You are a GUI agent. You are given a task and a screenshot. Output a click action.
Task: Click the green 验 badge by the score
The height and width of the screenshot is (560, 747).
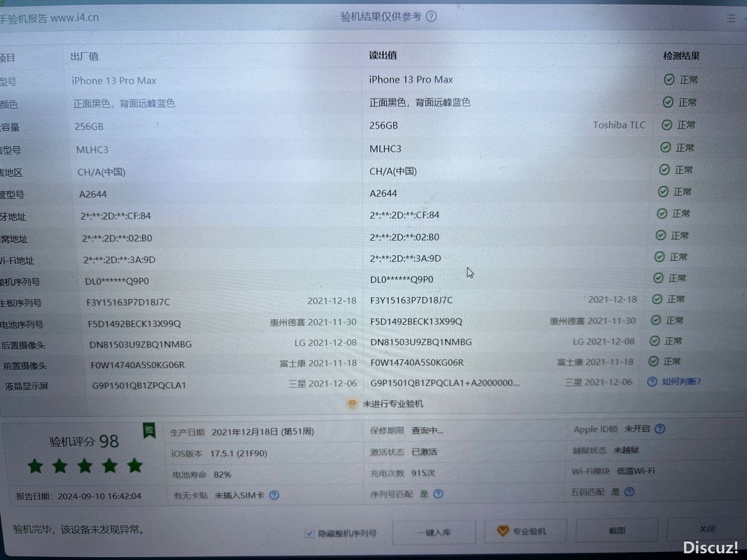pos(149,430)
